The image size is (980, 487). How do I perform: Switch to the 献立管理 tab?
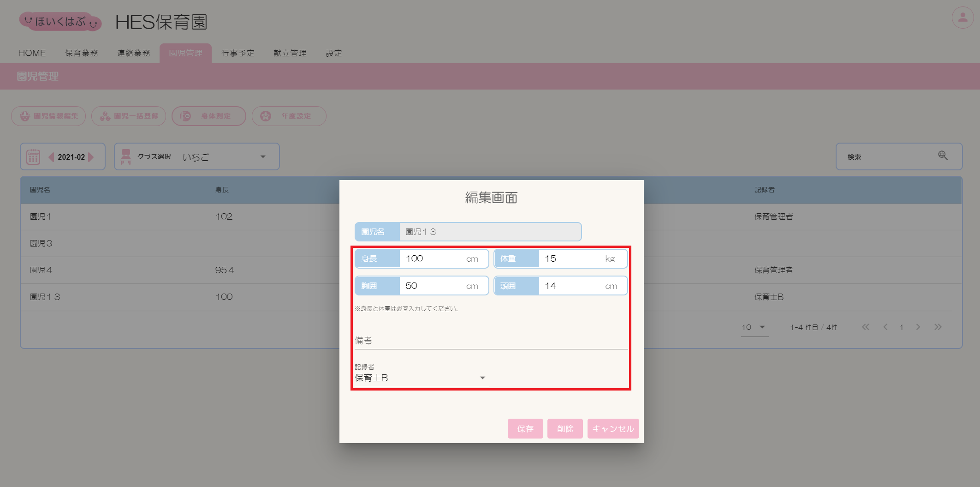coord(290,53)
